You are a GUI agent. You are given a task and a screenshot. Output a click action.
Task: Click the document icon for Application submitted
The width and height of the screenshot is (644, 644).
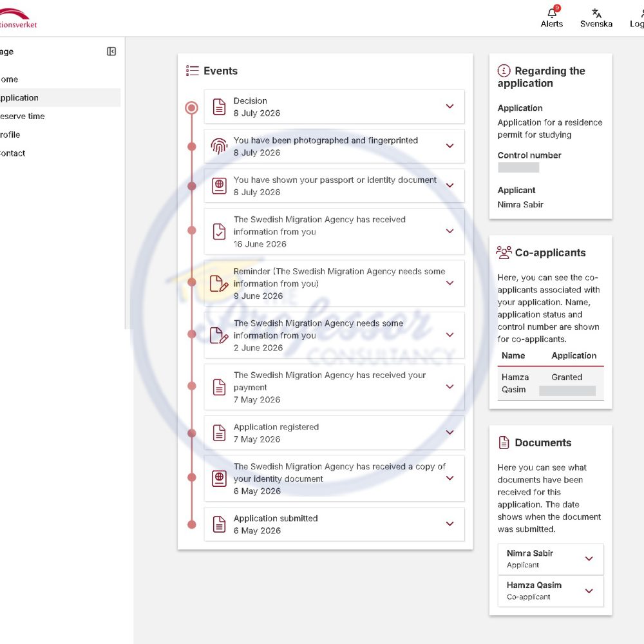tap(220, 524)
